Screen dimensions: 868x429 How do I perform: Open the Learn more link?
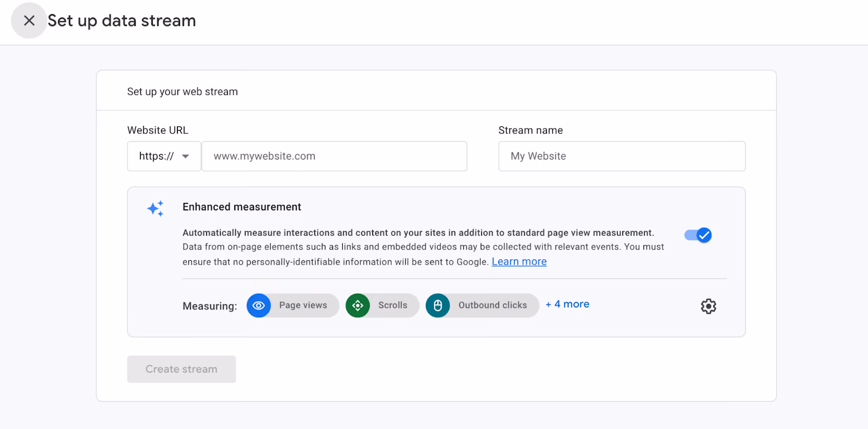(519, 261)
